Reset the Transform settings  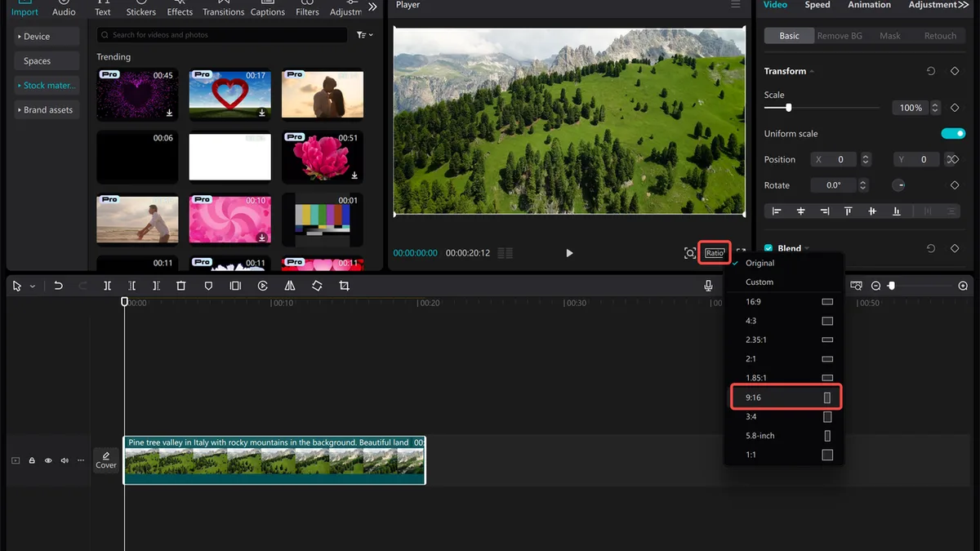point(931,71)
